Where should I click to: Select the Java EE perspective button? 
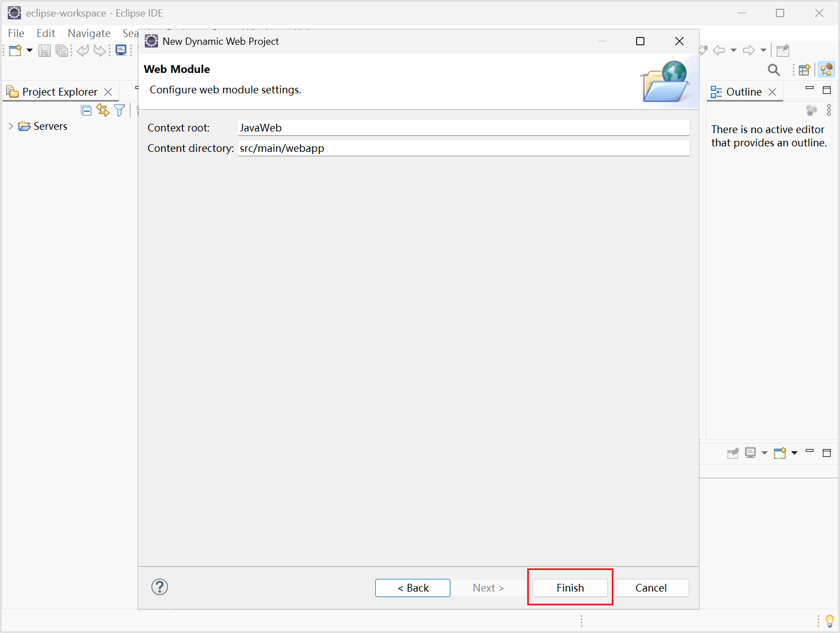point(827,70)
